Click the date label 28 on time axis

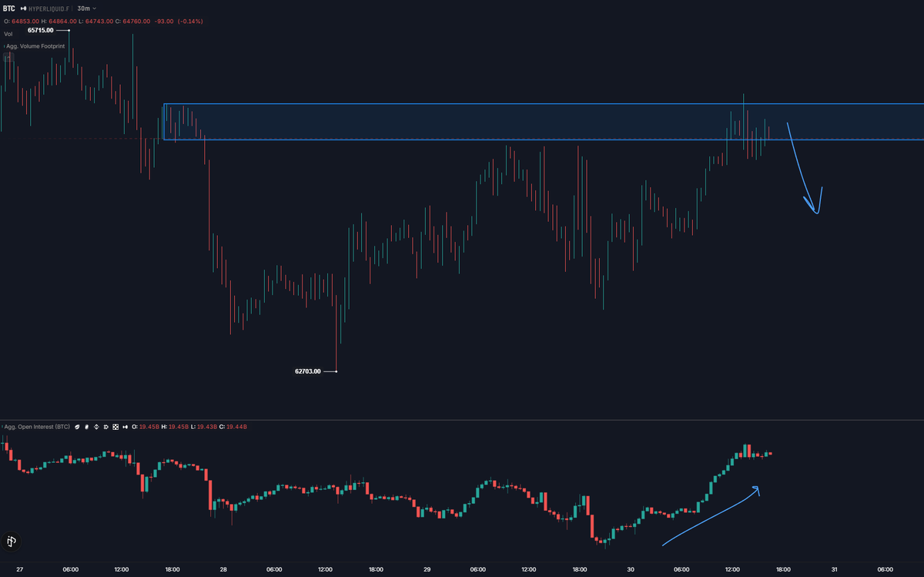click(x=223, y=569)
